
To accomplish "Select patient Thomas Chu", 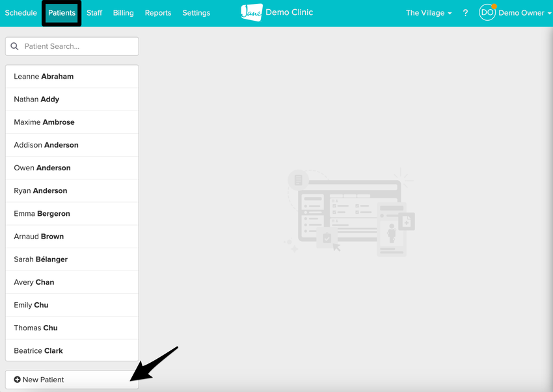I will [x=72, y=328].
